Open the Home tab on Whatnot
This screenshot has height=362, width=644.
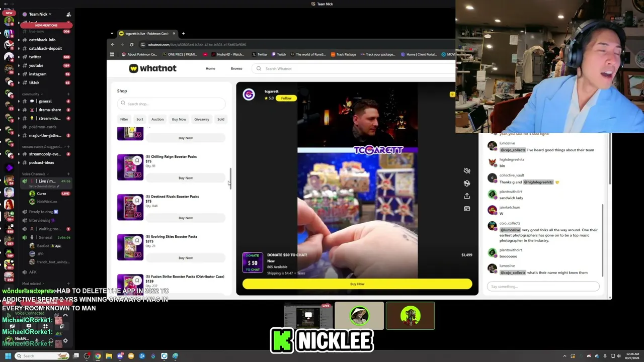(x=210, y=68)
